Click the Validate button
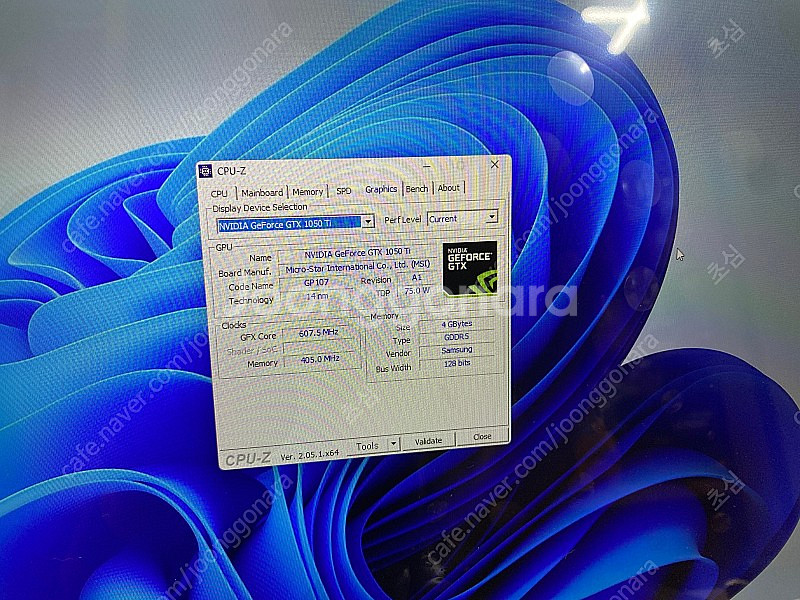Image resolution: width=800 pixels, height=600 pixels. 428,441
